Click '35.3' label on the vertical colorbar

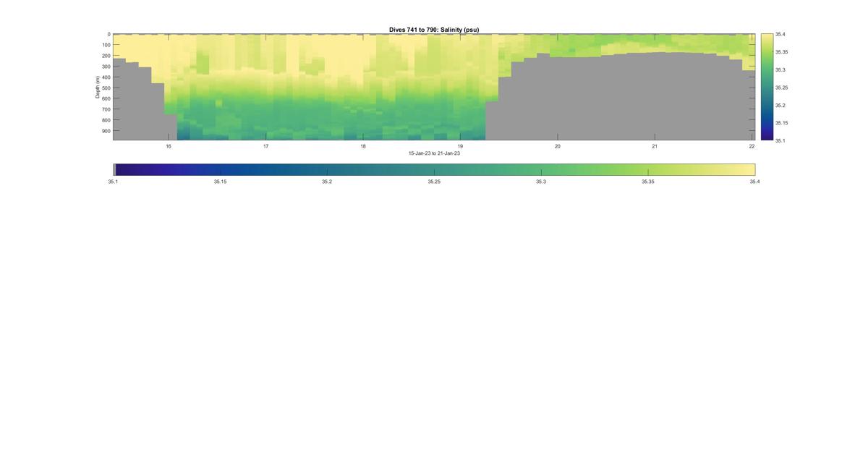pos(780,69)
